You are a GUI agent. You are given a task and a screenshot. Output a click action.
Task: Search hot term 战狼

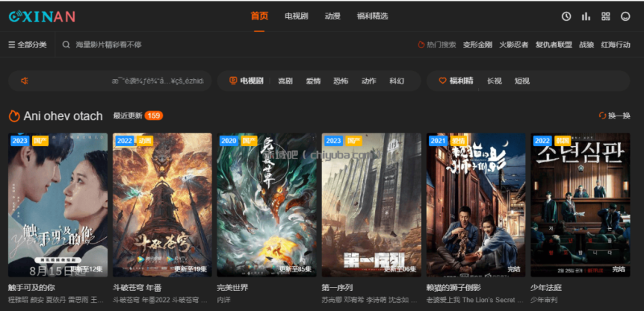(x=586, y=44)
